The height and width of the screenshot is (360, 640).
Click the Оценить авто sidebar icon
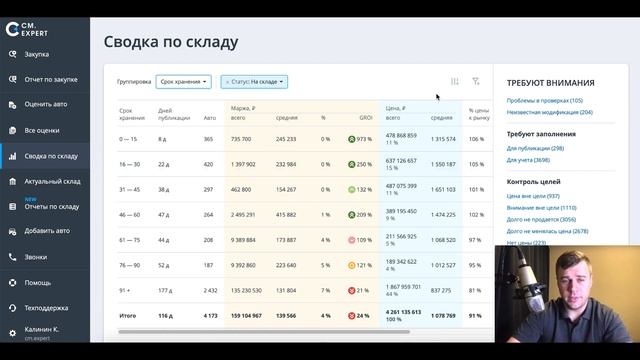[13, 105]
